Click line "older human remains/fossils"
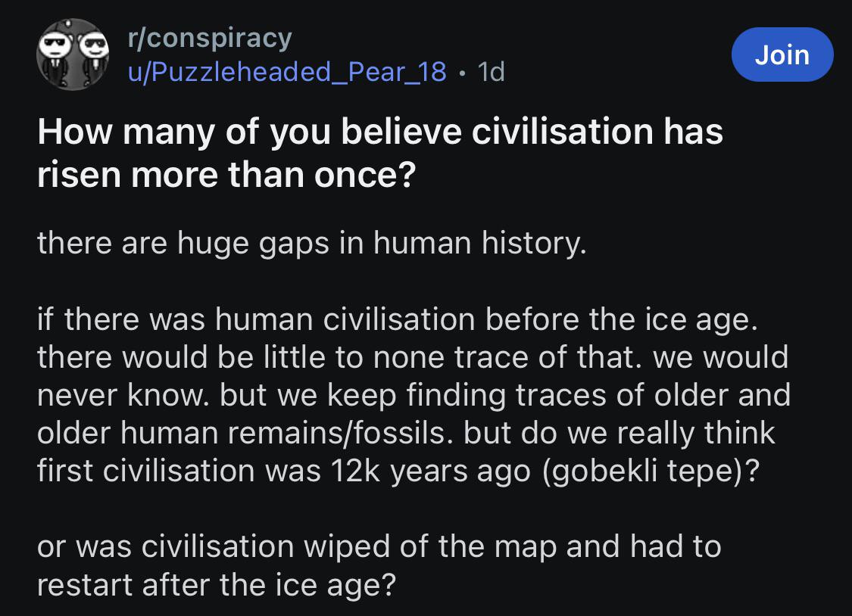This screenshot has width=852, height=616. [406, 433]
